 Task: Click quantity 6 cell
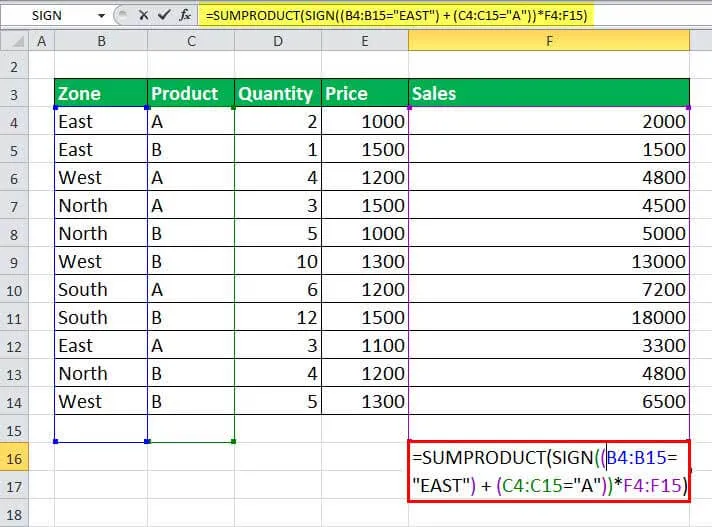(278, 289)
